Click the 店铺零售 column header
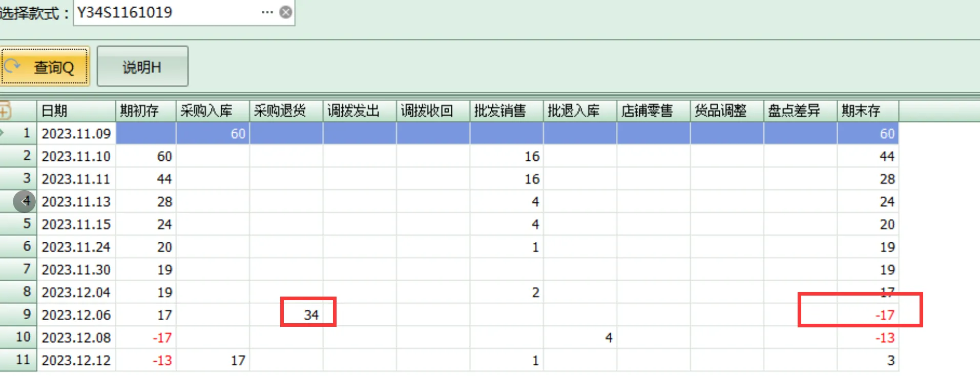The image size is (980, 376). pos(653,111)
